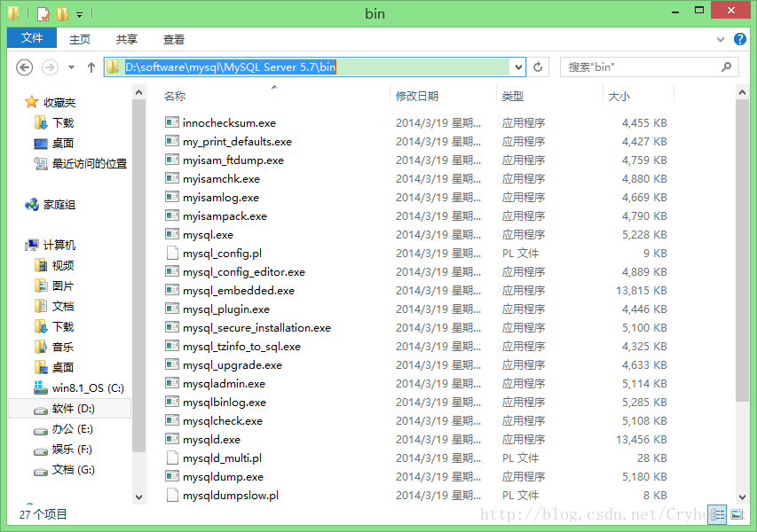The image size is (757, 532).
Task: Select 办公 (E:) drive
Action: [73, 429]
